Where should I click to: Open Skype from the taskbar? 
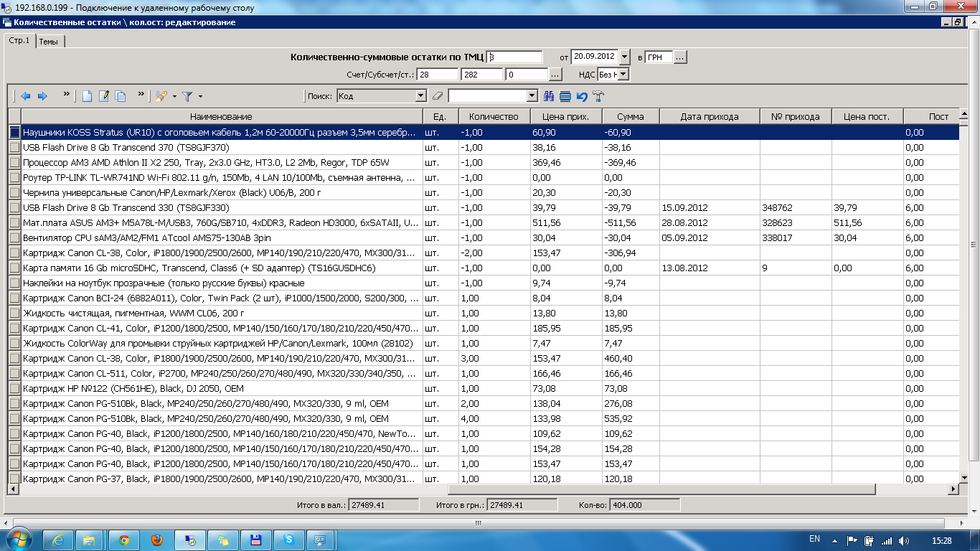coord(289,540)
